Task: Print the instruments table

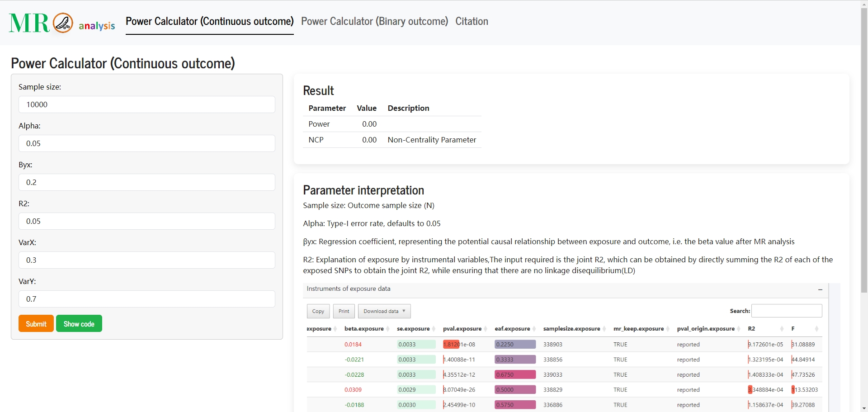Action: (x=344, y=311)
